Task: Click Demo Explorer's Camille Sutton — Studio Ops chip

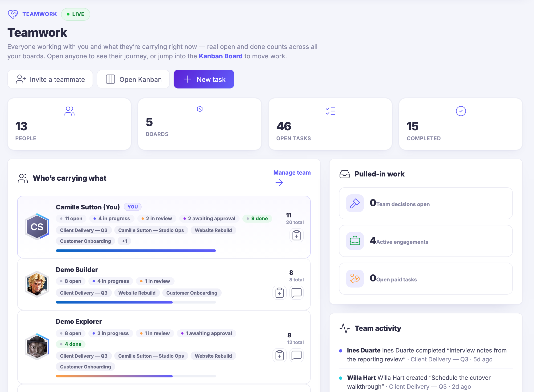Action: [x=151, y=356]
